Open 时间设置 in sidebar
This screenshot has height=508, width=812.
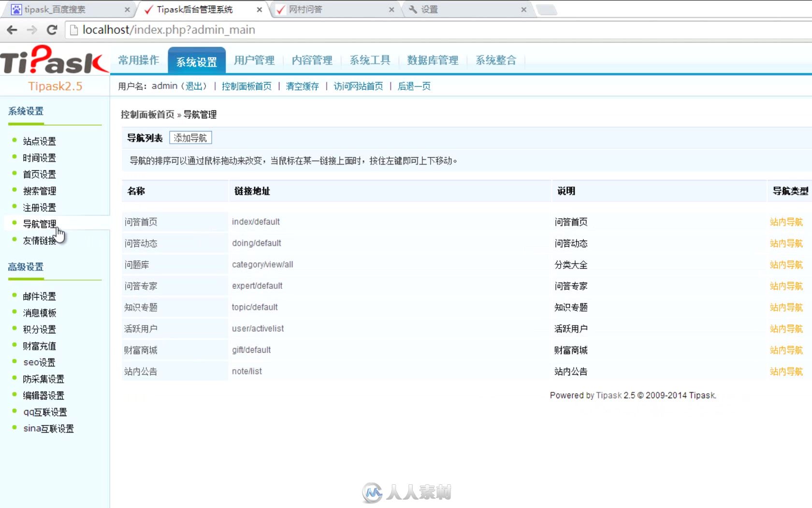pos(40,158)
